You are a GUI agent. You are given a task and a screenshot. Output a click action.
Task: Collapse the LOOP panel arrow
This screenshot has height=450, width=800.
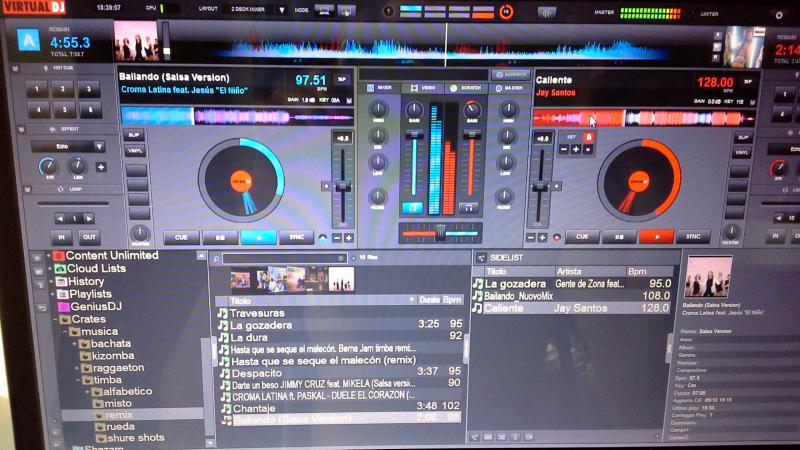[x=28, y=190]
